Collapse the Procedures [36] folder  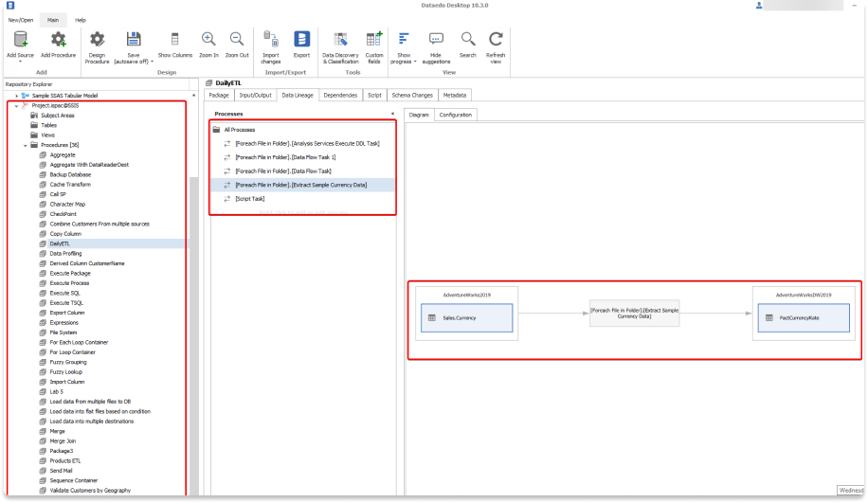point(26,145)
